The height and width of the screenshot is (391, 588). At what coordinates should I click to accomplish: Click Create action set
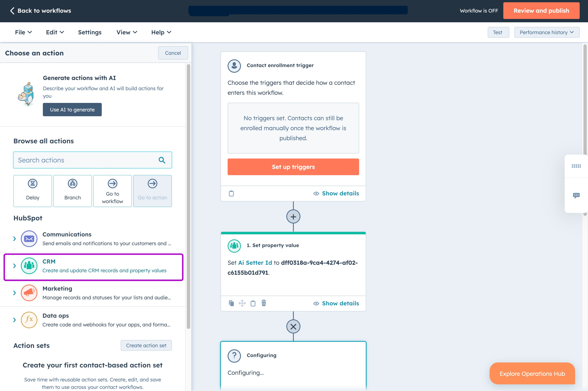pyautogui.click(x=146, y=345)
